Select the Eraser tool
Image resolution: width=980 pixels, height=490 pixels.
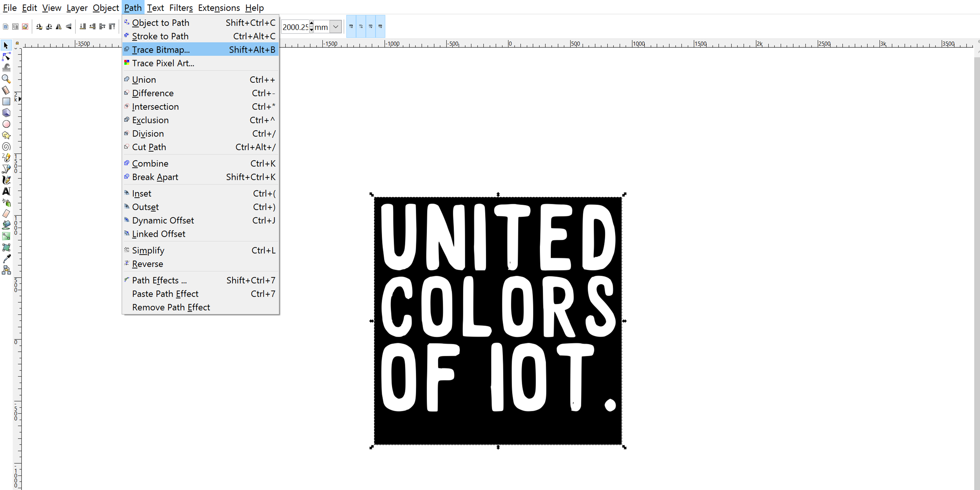[6, 214]
